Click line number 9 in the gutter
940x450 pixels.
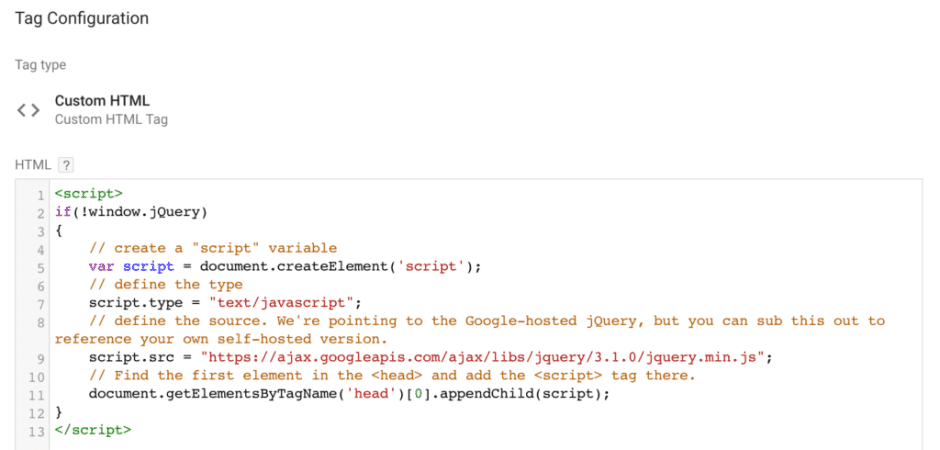click(40, 357)
